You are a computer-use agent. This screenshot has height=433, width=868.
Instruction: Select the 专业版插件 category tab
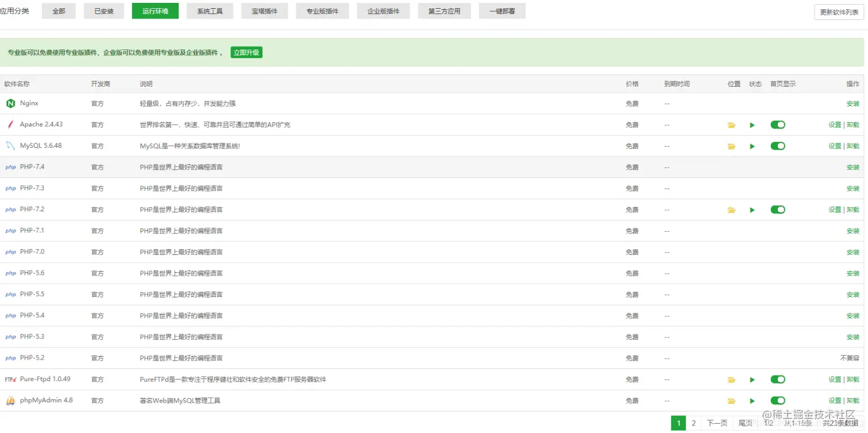pyautogui.click(x=323, y=11)
